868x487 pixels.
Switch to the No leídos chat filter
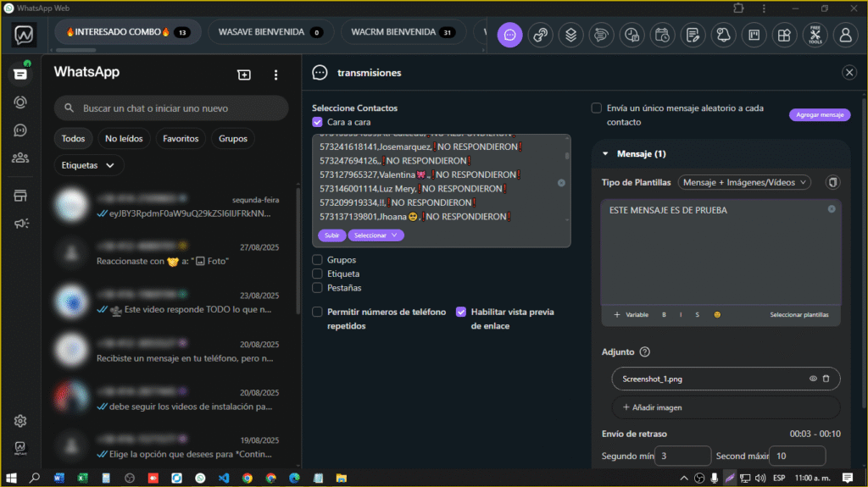(124, 138)
